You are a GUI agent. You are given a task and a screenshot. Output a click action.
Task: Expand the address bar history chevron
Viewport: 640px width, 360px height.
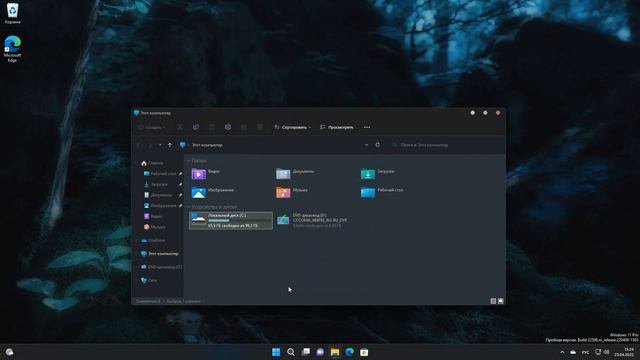click(x=367, y=145)
